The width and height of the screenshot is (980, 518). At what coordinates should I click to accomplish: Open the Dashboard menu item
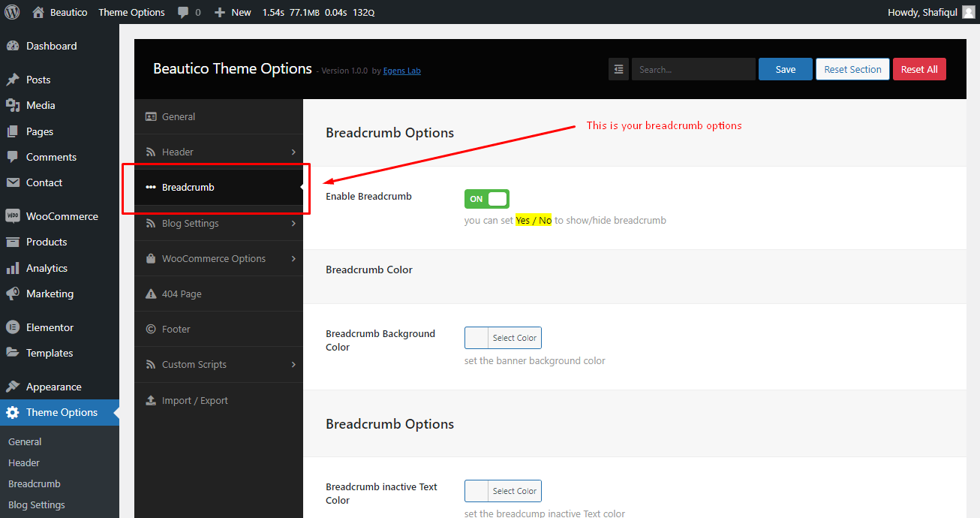[x=59, y=46]
